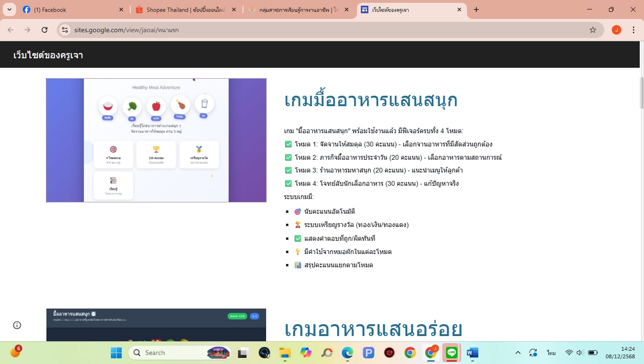
Task: Open LINE from the taskbar
Action: (452, 353)
